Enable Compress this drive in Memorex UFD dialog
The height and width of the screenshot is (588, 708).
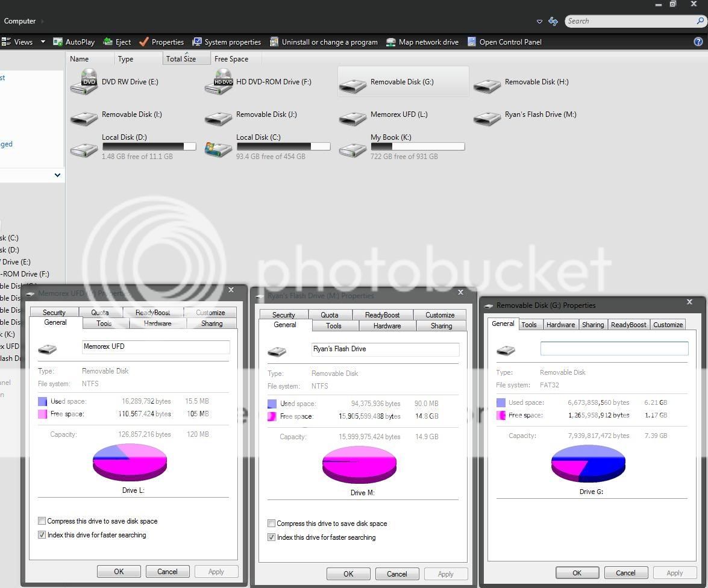tap(42, 521)
